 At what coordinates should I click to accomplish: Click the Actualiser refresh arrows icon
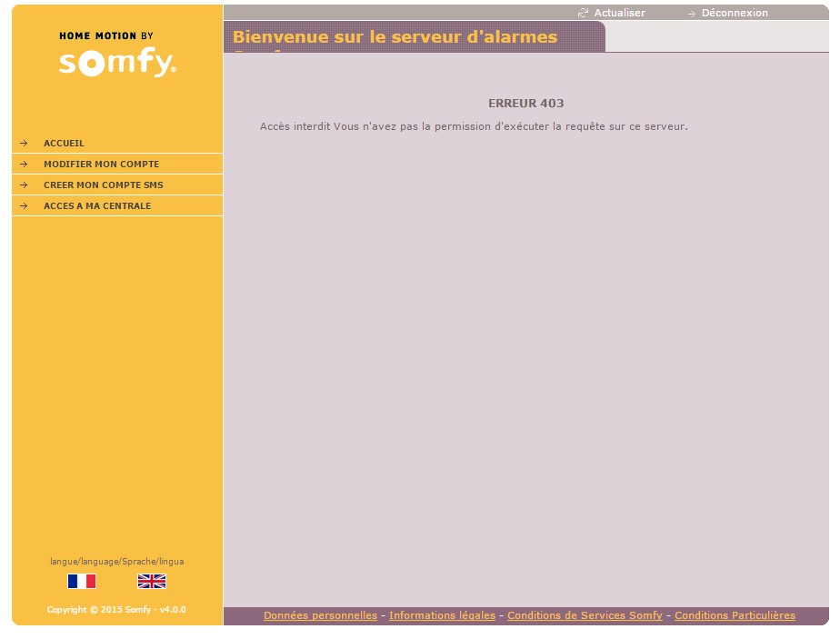point(583,13)
